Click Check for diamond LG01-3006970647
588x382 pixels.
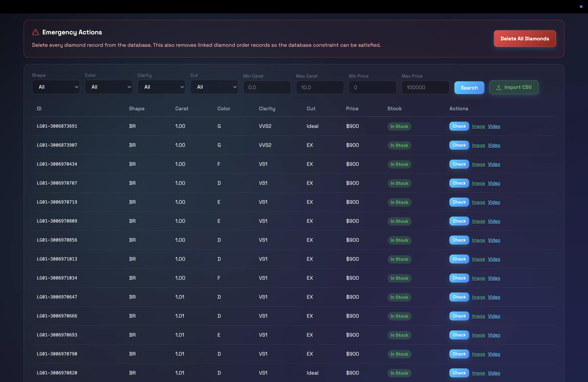pyautogui.click(x=459, y=297)
